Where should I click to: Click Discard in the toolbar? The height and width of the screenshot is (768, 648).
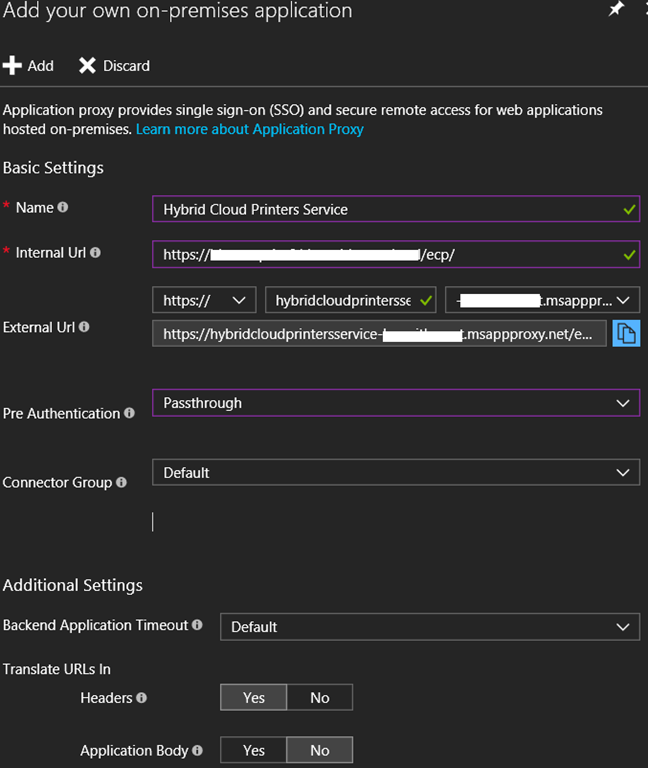[114, 66]
